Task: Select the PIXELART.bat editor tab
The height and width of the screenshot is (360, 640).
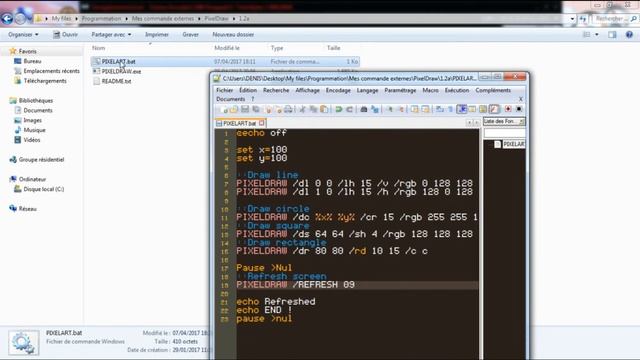Action: coord(240,123)
